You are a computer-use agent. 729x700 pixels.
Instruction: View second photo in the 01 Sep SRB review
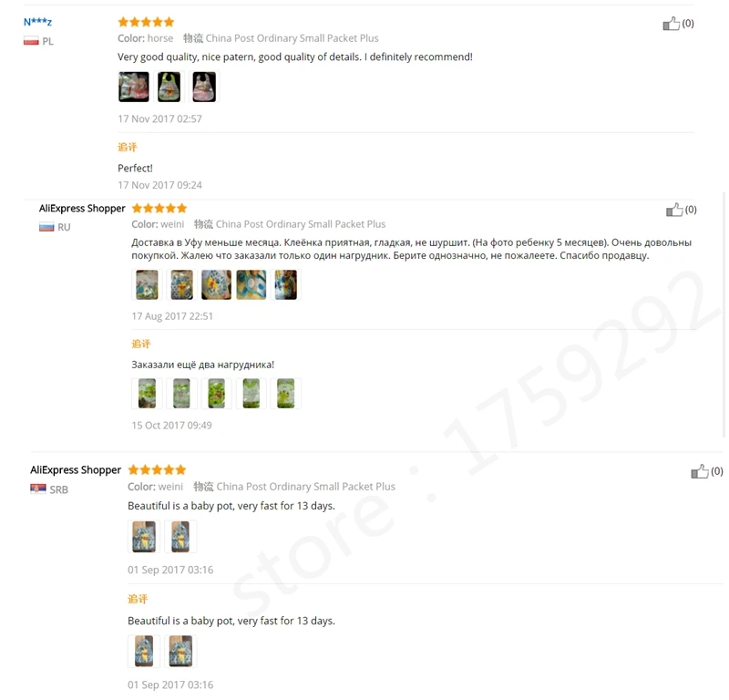tap(180, 537)
